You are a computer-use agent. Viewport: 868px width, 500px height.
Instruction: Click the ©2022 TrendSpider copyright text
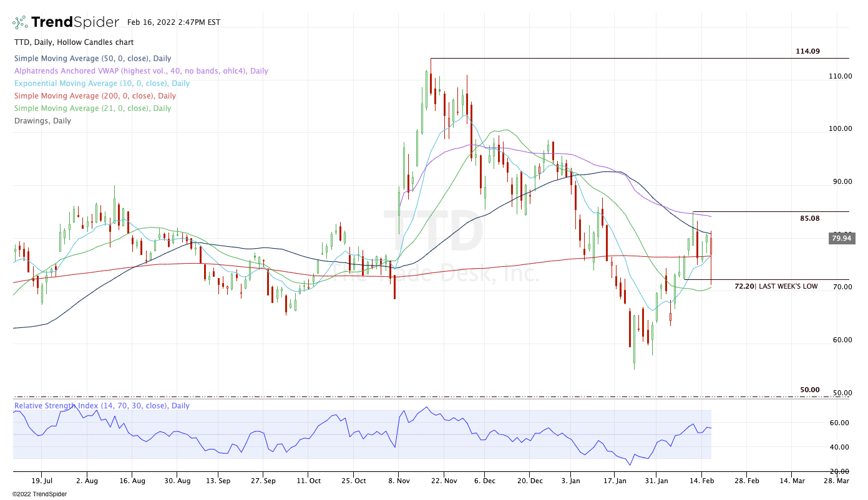coord(39,494)
